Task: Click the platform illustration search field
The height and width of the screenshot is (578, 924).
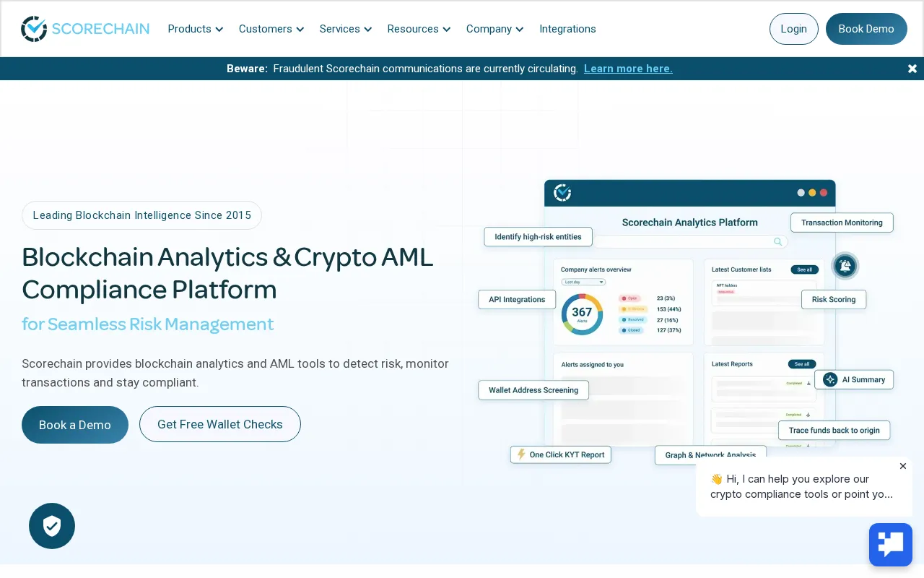Action: click(x=690, y=242)
